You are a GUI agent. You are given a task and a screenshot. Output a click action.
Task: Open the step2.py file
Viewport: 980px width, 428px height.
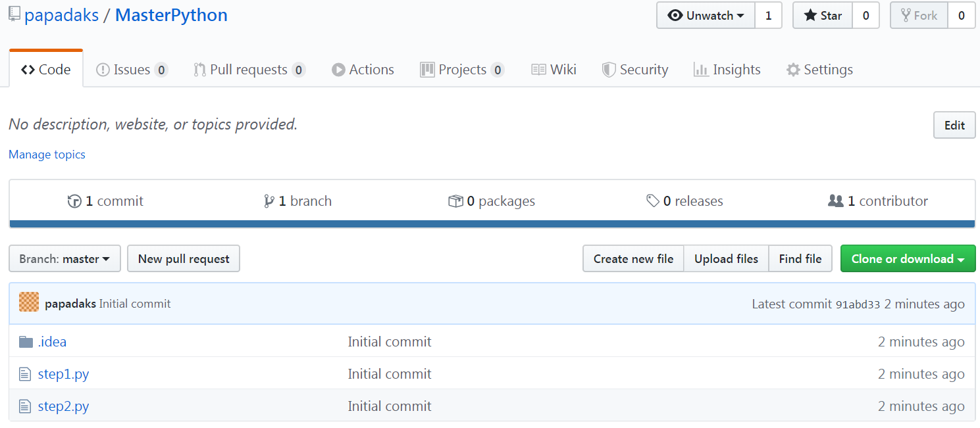[x=63, y=406]
